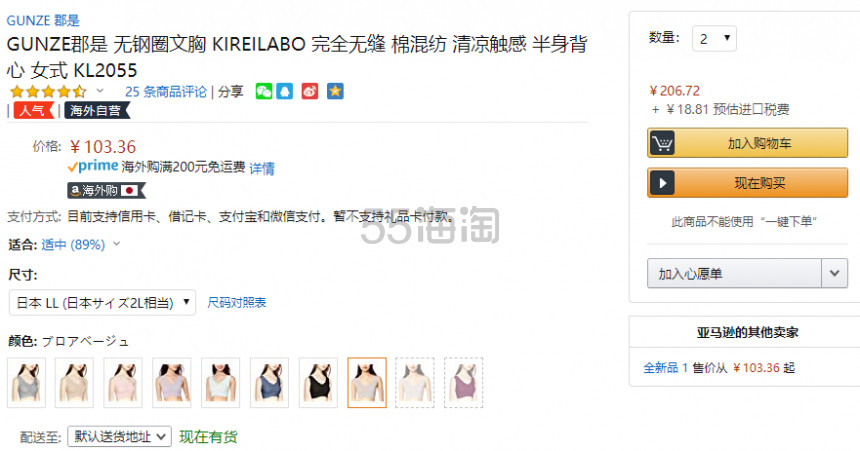Image resolution: width=860 pixels, height=451 pixels.
Task: Expand the rating breakdown chevron beside stars
Action: click(x=100, y=91)
